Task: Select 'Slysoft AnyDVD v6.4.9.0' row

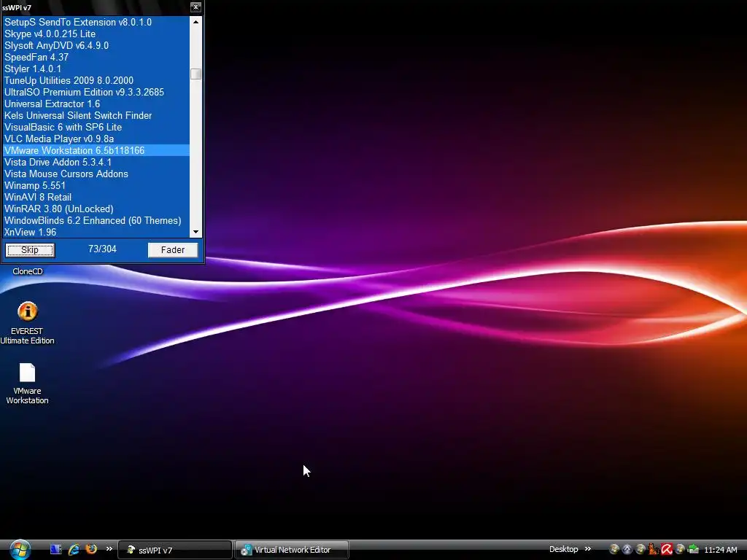Action: (96, 45)
